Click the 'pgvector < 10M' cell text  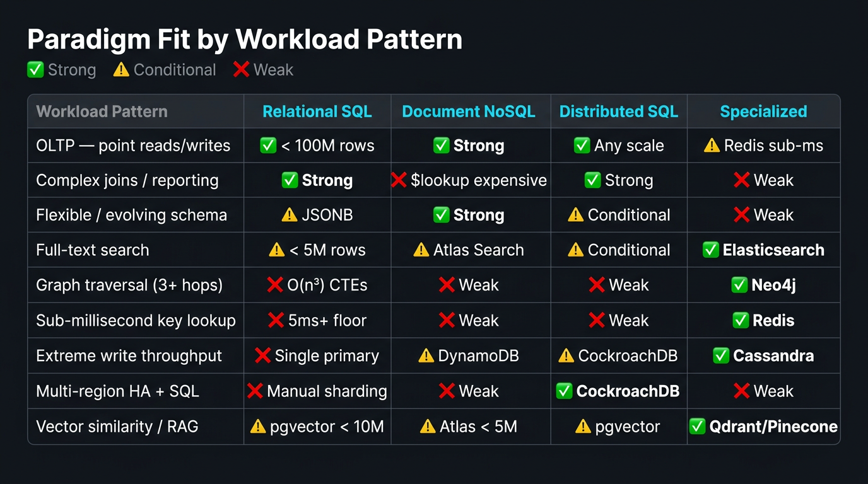pos(327,427)
